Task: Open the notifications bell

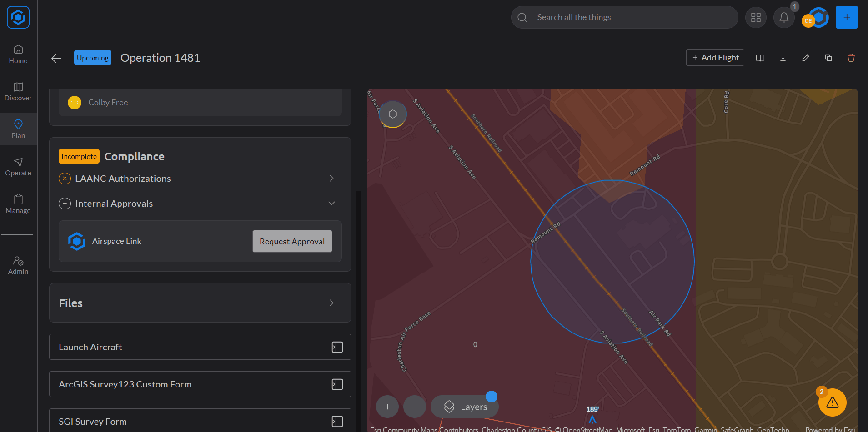Action: pyautogui.click(x=783, y=18)
